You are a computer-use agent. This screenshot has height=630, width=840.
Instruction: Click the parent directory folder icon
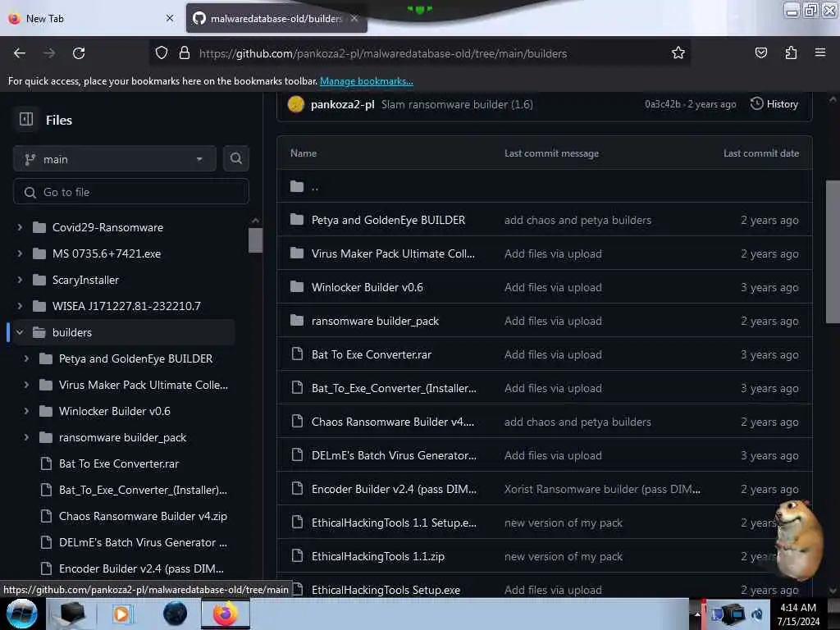(297, 186)
